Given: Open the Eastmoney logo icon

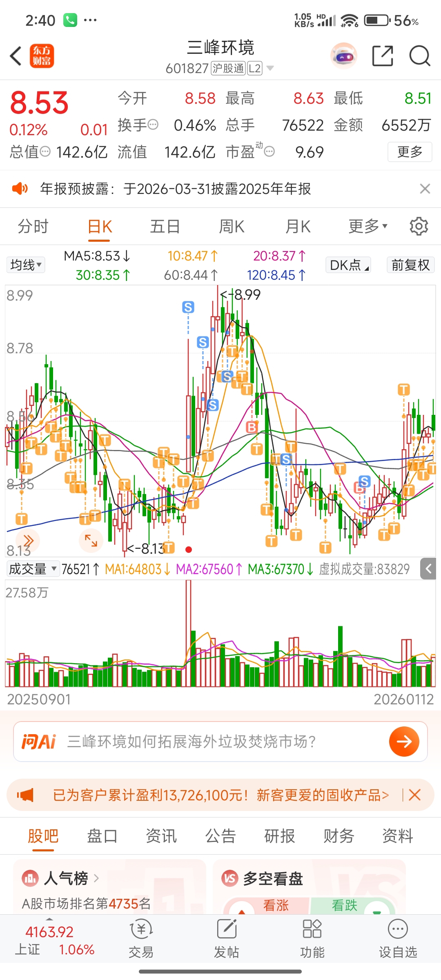Looking at the screenshot, I should pos(42,56).
